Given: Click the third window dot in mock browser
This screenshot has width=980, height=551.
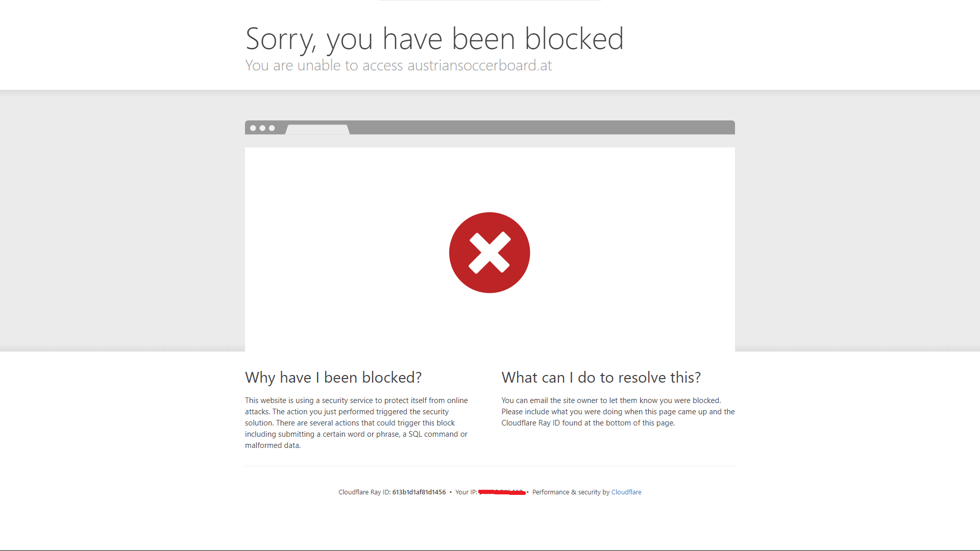Looking at the screenshot, I should 272,128.
